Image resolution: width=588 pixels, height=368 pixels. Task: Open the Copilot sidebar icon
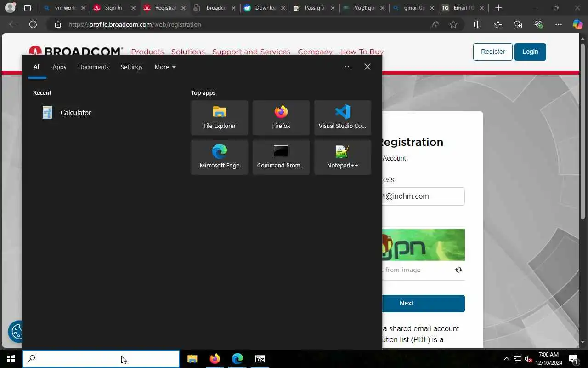pos(577,24)
